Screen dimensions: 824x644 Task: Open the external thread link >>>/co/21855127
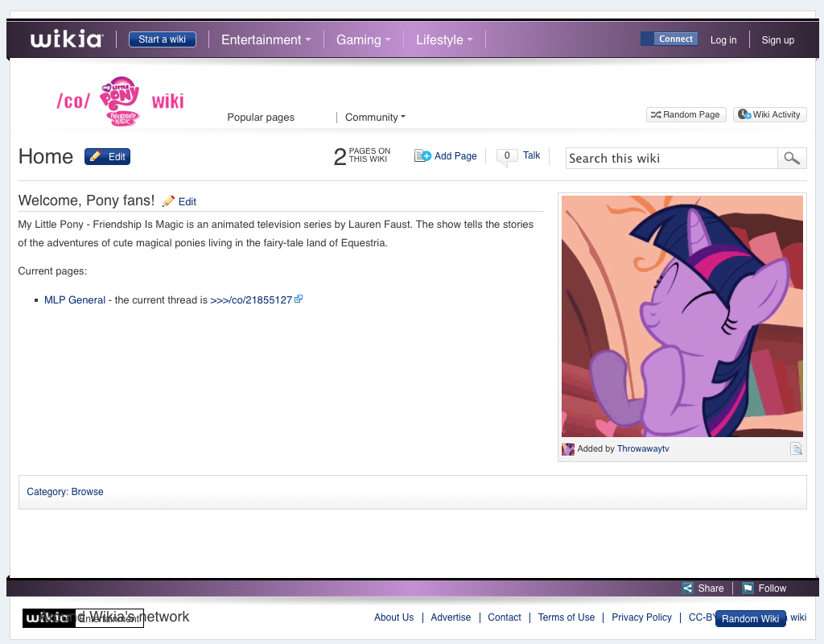tap(251, 299)
